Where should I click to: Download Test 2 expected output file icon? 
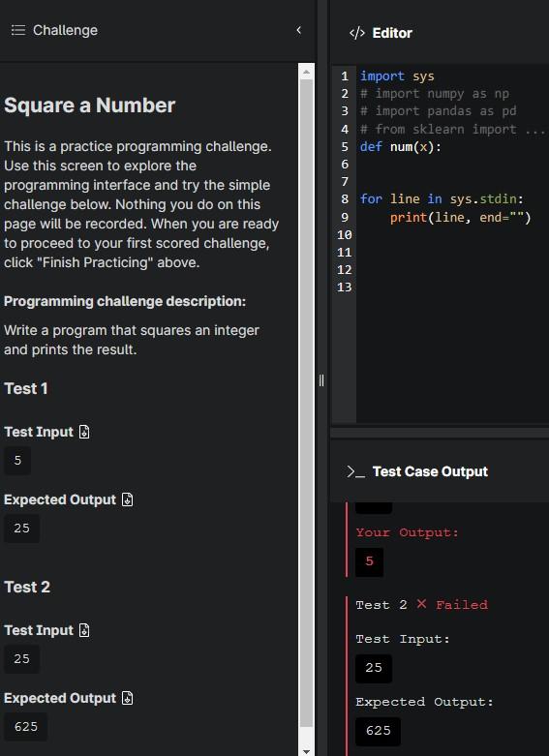(x=128, y=698)
